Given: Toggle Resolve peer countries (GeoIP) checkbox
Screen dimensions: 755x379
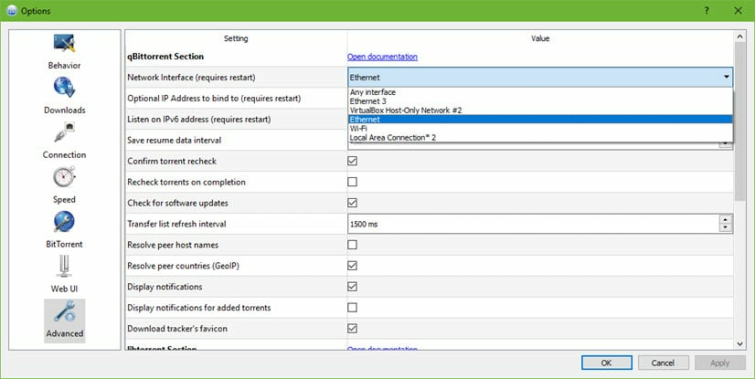Looking at the screenshot, I should [x=352, y=265].
